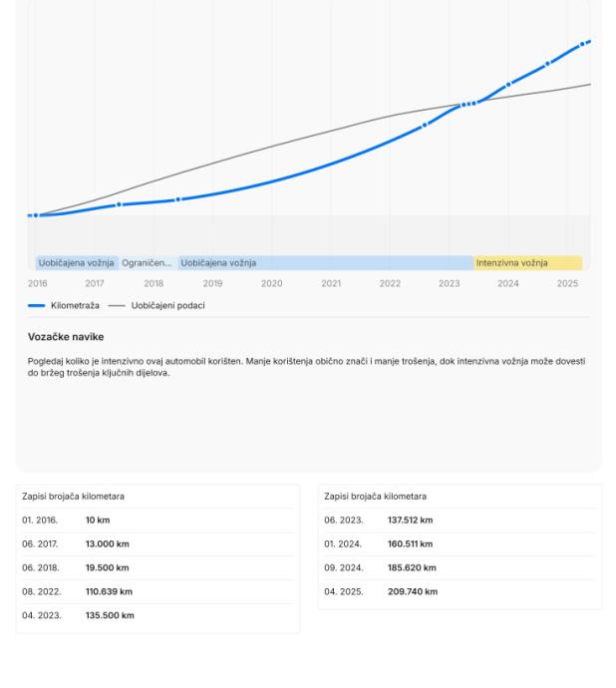Select the 01. 2016. 10 km odometer record
Viewport: 616px width, 688px height.
coord(157,520)
